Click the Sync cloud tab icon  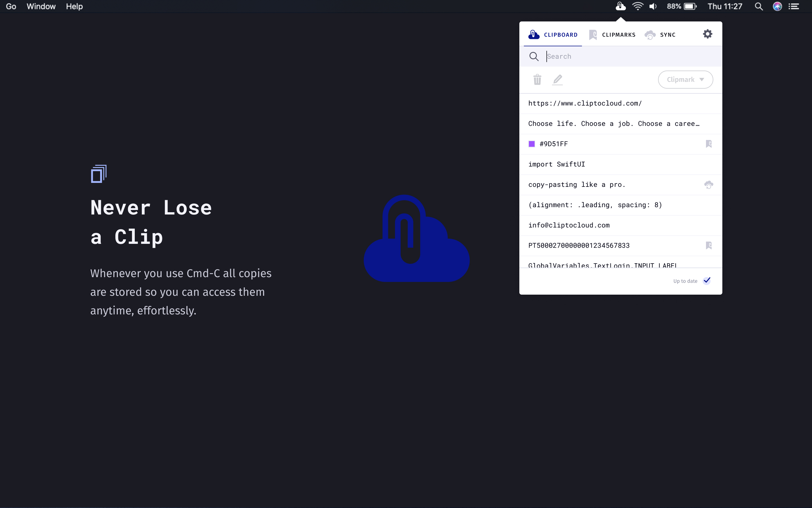650,35
